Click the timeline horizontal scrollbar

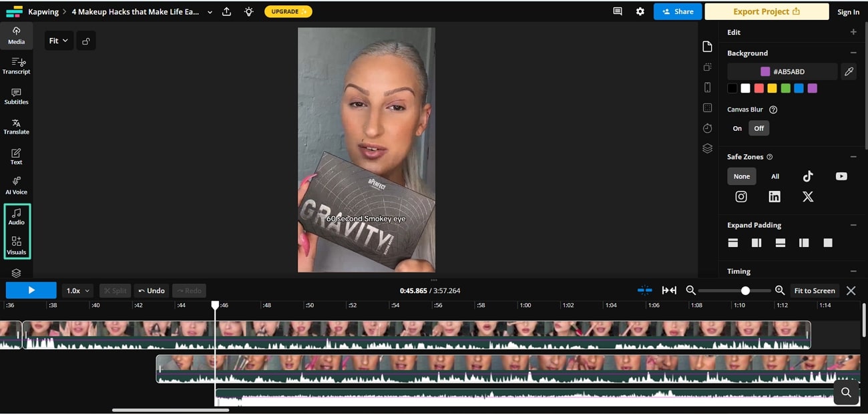click(x=170, y=410)
